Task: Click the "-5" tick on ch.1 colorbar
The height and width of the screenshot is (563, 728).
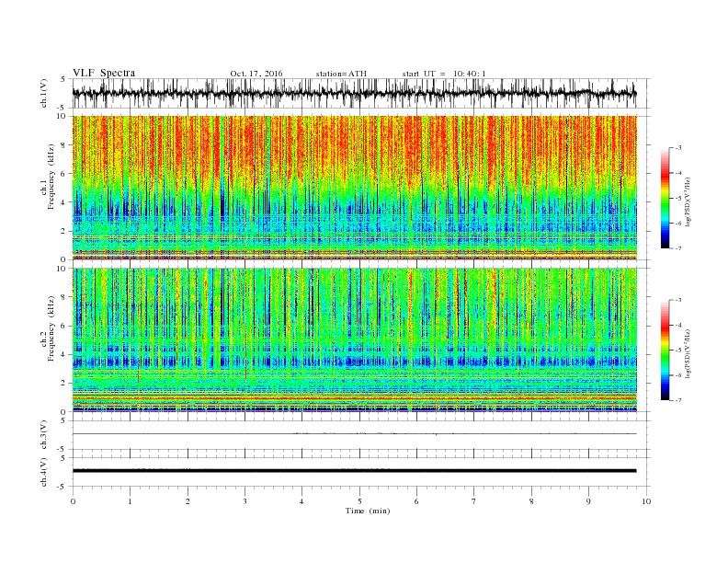Action: click(x=678, y=199)
